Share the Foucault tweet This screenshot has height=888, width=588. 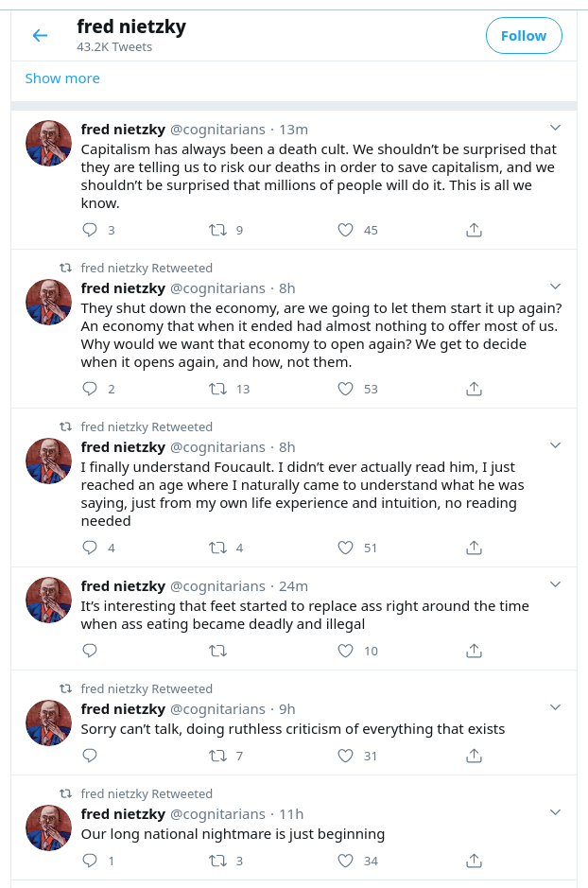click(475, 548)
